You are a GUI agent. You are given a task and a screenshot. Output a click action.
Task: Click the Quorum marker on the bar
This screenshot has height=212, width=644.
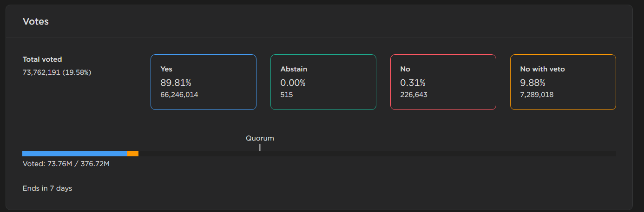tap(260, 148)
